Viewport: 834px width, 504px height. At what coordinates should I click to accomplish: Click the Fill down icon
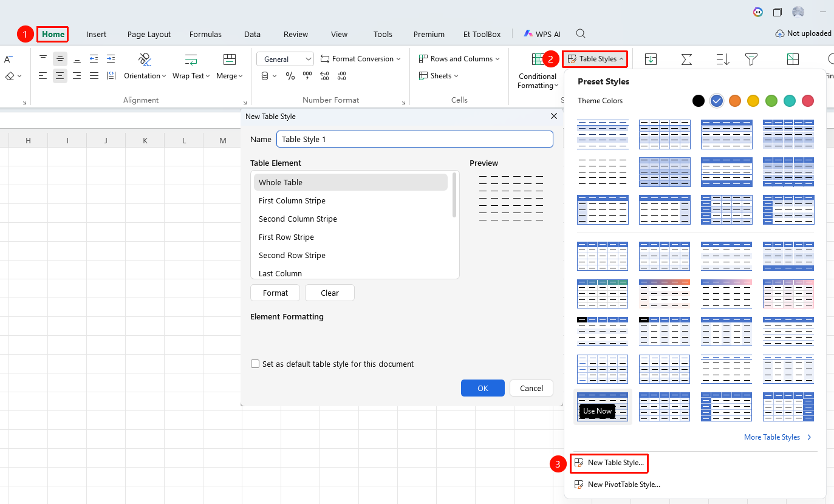651,59
